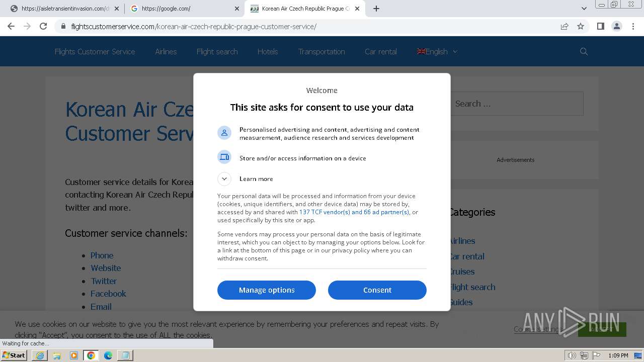Click the system clock 1:09 PM
This screenshot has width=644, height=362.
(x=618, y=355)
